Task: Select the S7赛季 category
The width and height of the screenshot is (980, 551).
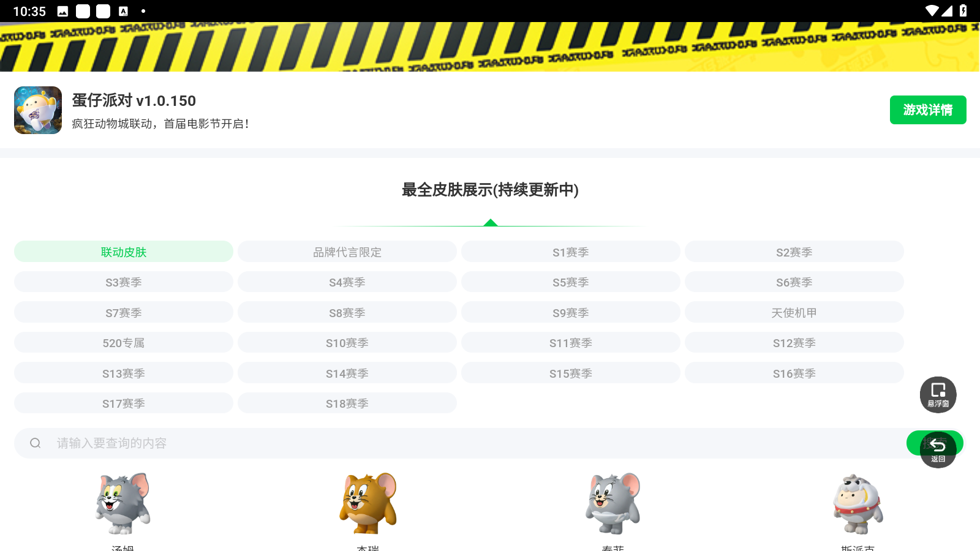Action: tap(124, 312)
